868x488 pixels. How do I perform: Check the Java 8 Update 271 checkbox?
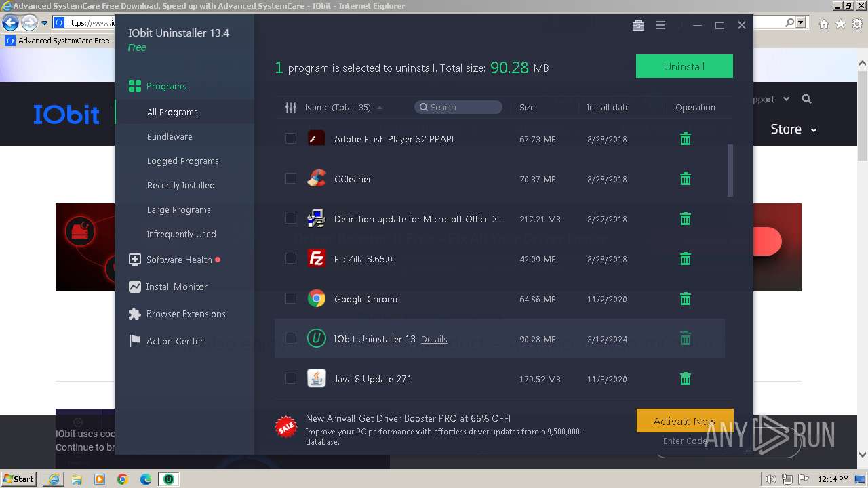point(291,378)
